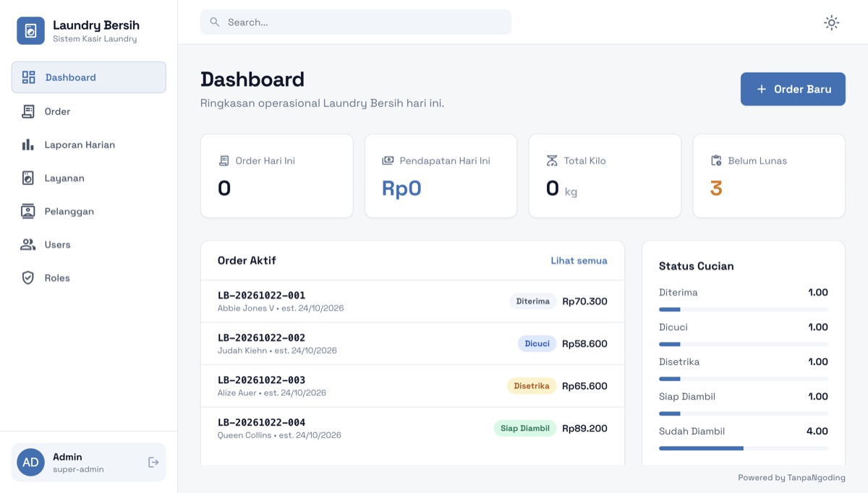The width and height of the screenshot is (868, 493).
Task: Click the Order receipt icon in sidebar
Action: (x=28, y=111)
